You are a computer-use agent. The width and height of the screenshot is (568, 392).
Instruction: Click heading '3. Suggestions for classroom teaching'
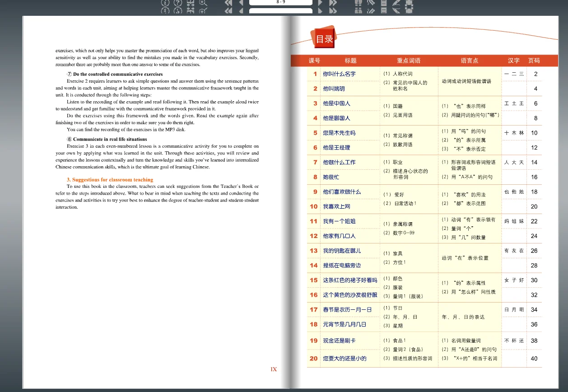[110, 180]
